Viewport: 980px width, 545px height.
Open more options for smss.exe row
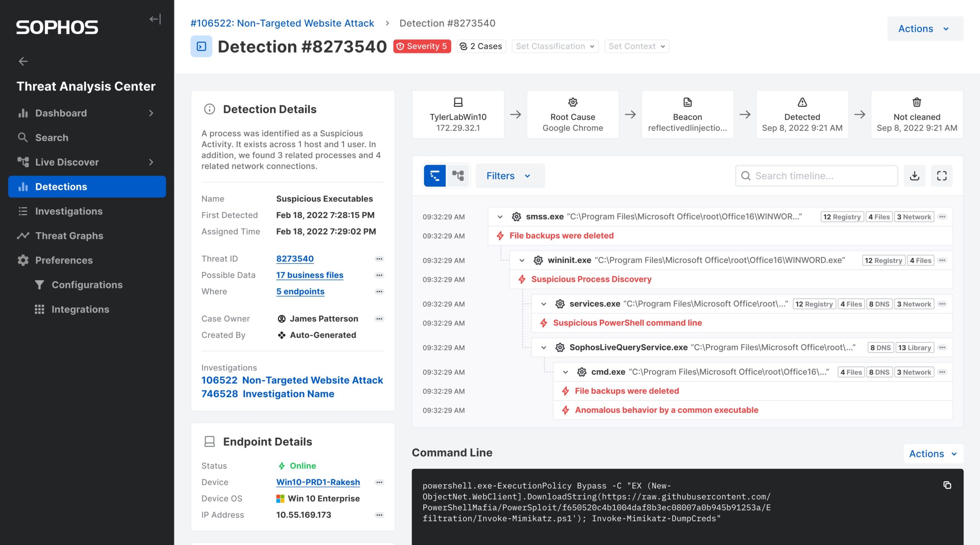pos(942,217)
